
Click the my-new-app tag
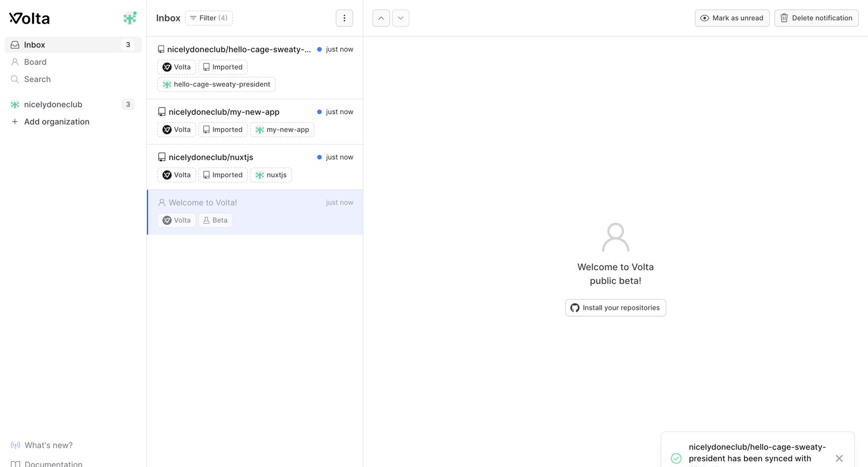(282, 130)
